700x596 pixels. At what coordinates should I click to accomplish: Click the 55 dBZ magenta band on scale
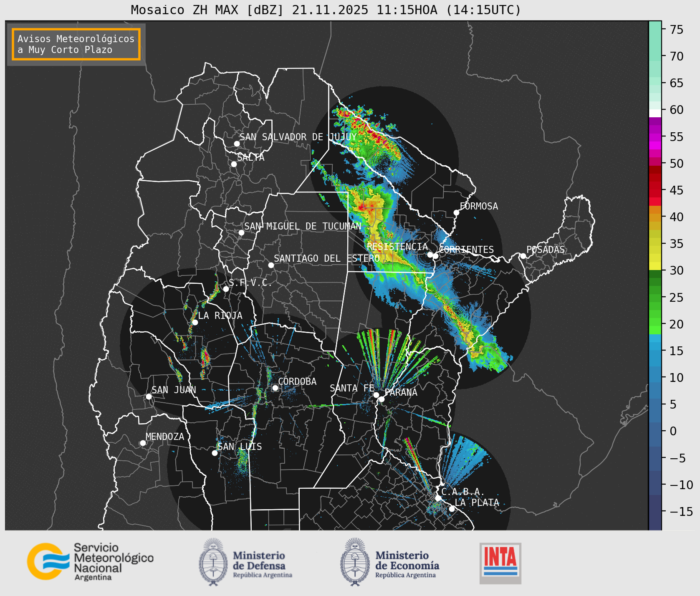655,137
